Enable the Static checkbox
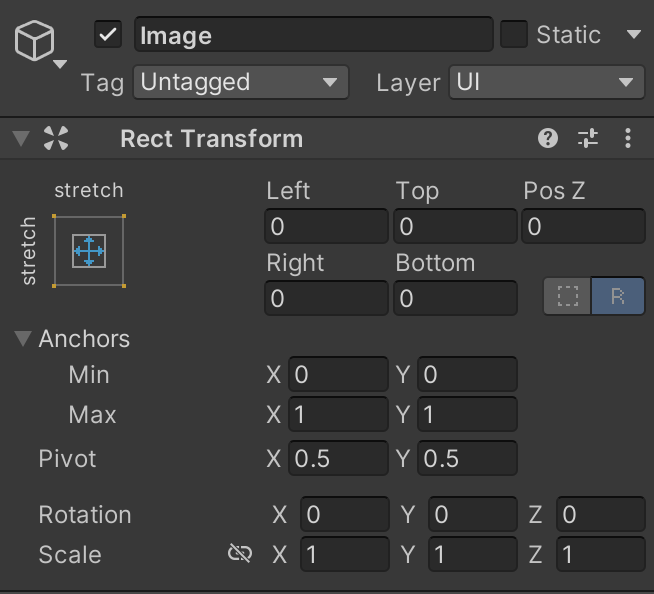The image size is (654, 594). (514, 35)
